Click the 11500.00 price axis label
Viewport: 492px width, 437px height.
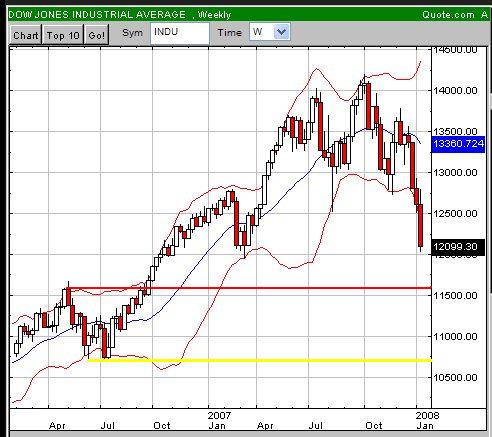(455, 295)
